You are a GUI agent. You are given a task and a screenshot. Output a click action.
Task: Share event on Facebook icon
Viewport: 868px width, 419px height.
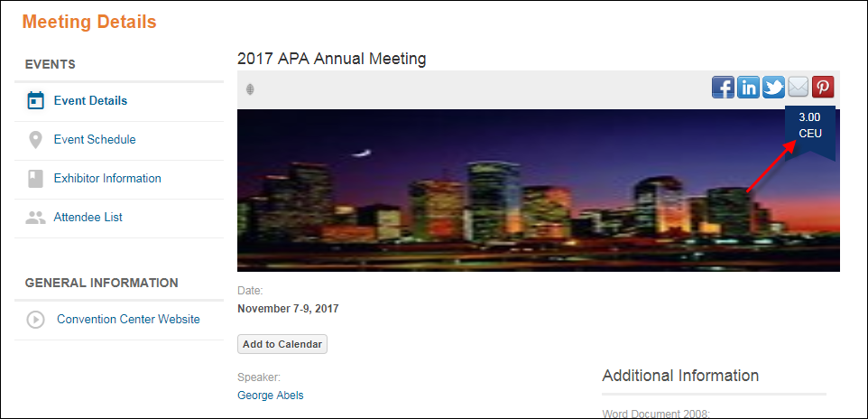click(x=723, y=88)
